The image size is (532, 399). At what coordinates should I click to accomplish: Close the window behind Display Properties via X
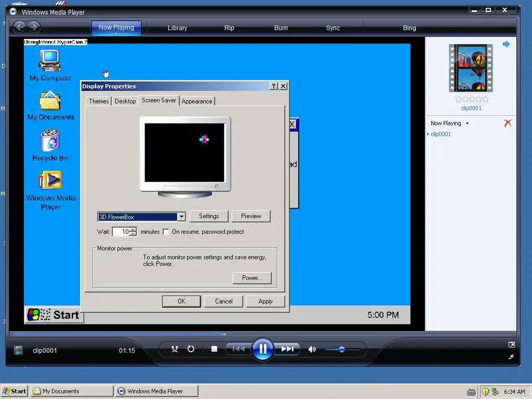(292, 124)
